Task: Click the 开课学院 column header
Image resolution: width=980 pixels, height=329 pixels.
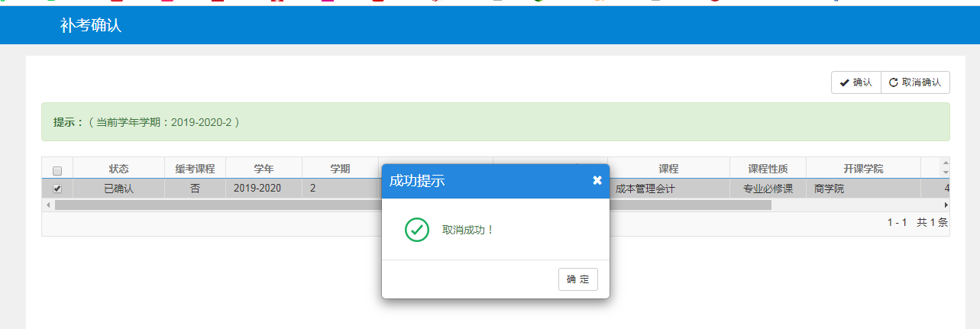Action: (x=863, y=169)
